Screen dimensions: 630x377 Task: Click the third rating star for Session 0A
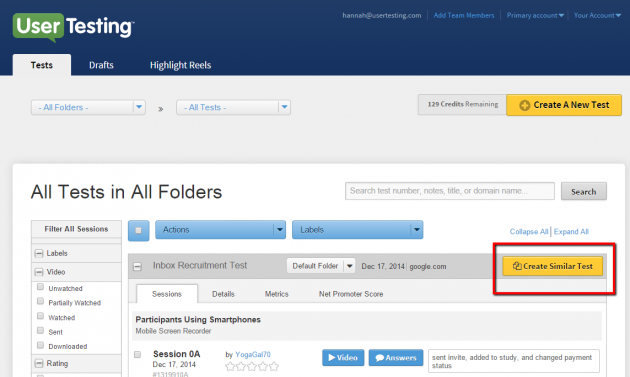[252, 367]
